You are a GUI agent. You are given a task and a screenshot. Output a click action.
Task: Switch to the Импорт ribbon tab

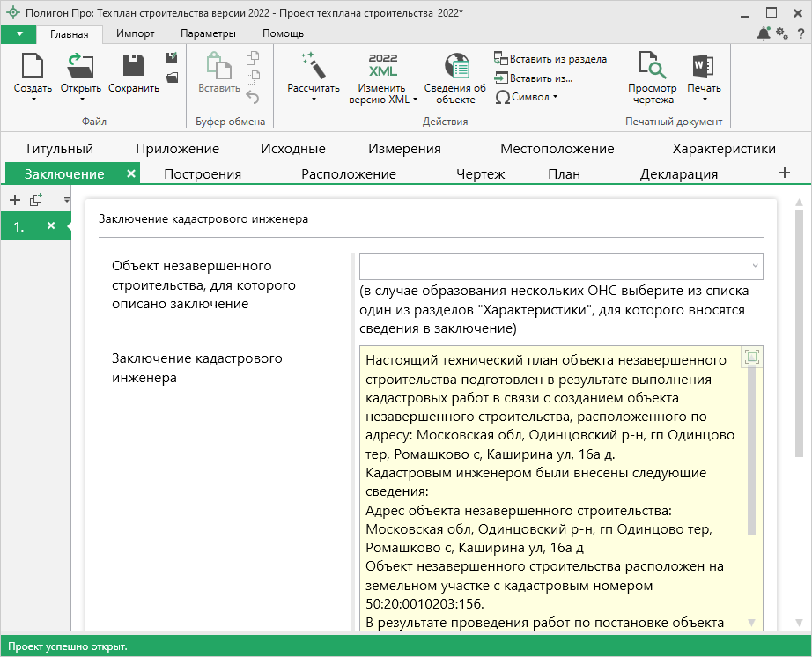135,33
